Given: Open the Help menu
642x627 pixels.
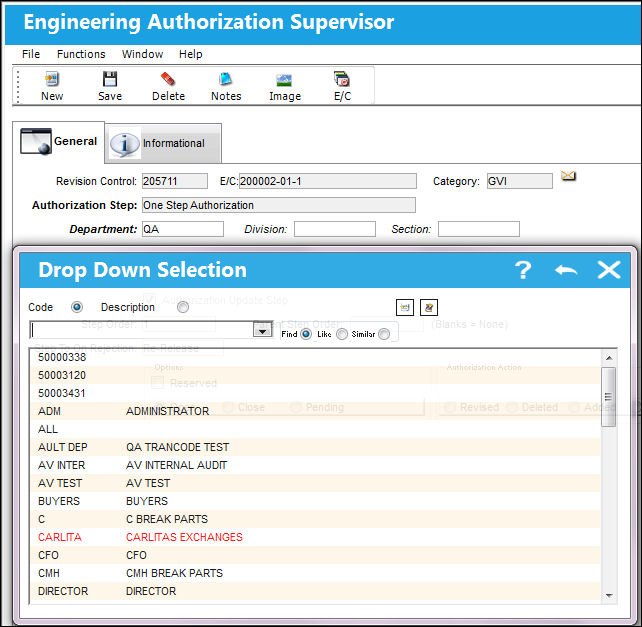Looking at the screenshot, I should pyautogui.click(x=190, y=54).
